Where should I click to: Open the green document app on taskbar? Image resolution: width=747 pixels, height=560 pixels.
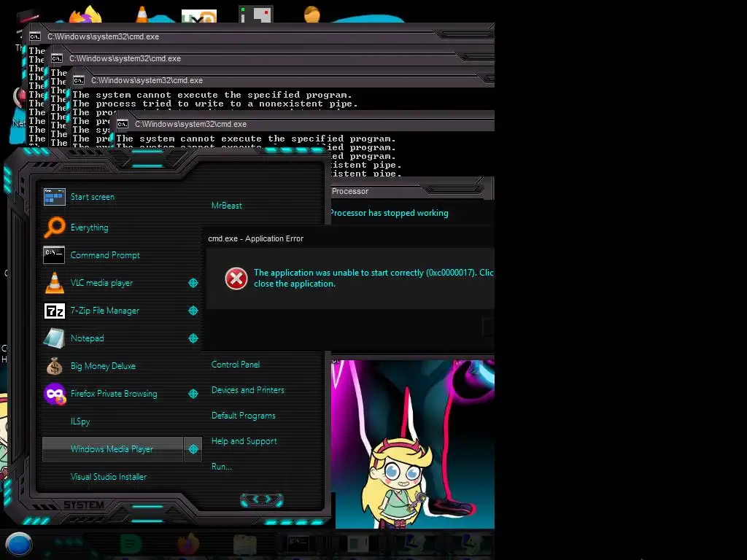[131, 544]
